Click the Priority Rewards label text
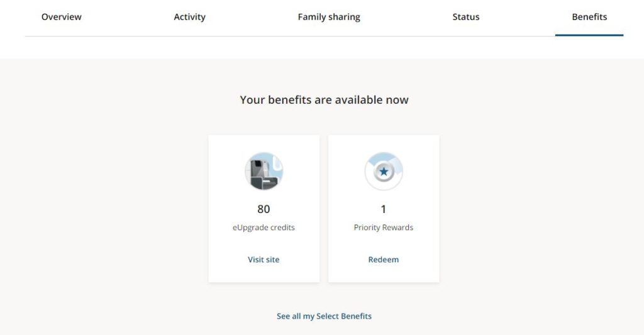This screenshot has height=335, width=644. click(x=384, y=228)
